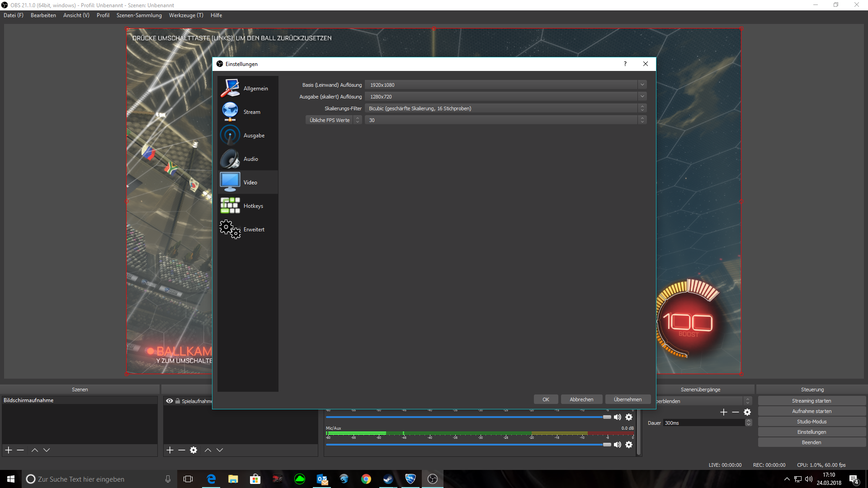Open the Allgemein settings section
This screenshot has width=868, height=488.
tap(248, 89)
